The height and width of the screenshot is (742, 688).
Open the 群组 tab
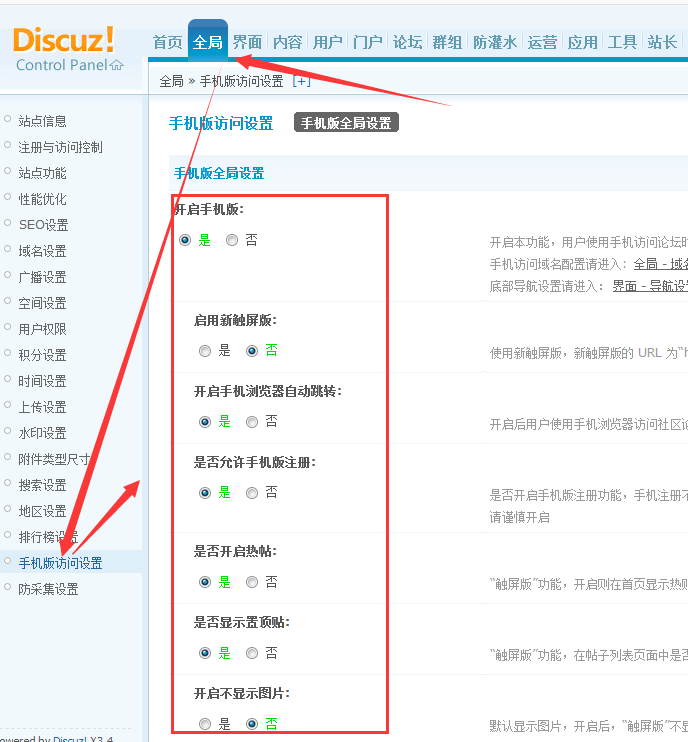click(x=447, y=43)
